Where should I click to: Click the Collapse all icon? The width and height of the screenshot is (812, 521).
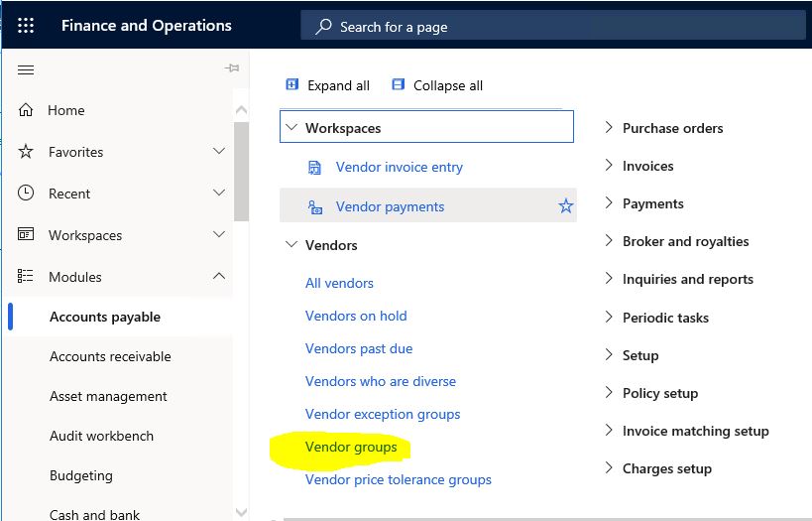tap(398, 84)
